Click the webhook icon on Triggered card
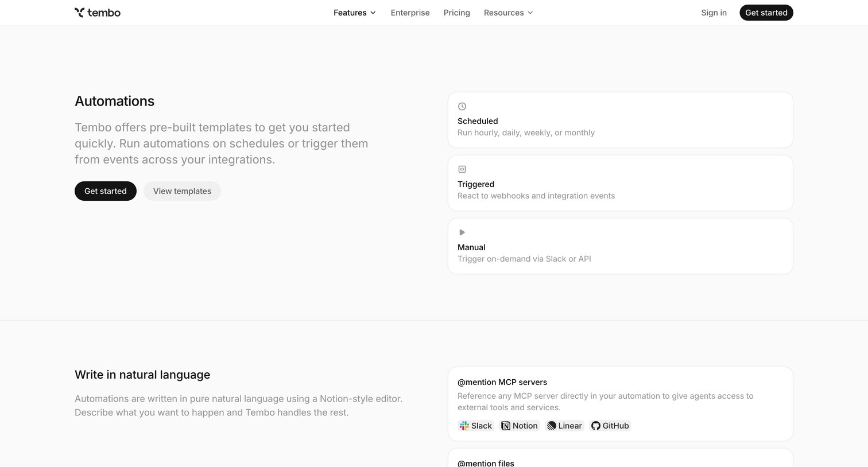This screenshot has height=467, width=868. tap(462, 169)
